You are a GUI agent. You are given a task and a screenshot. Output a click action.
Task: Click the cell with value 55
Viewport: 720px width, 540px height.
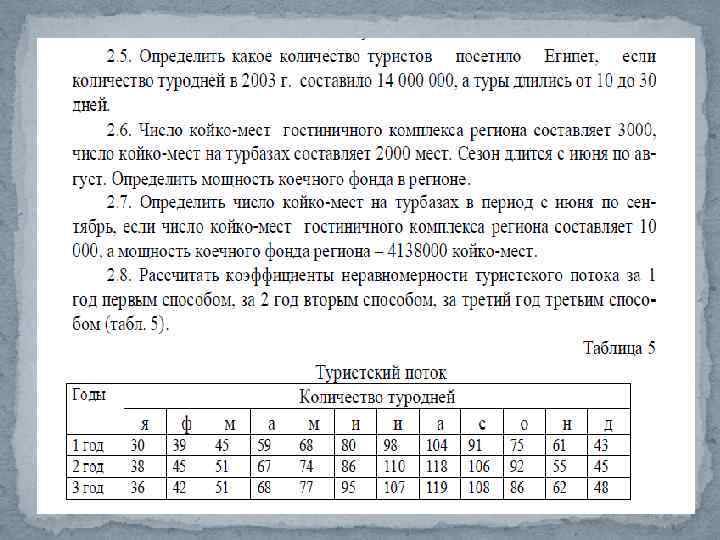559,466
